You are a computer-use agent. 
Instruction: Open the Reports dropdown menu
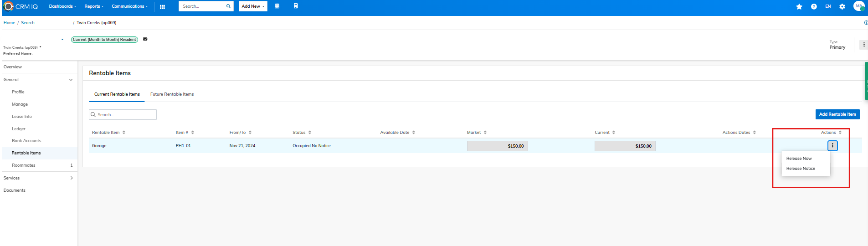pyautogui.click(x=94, y=6)
